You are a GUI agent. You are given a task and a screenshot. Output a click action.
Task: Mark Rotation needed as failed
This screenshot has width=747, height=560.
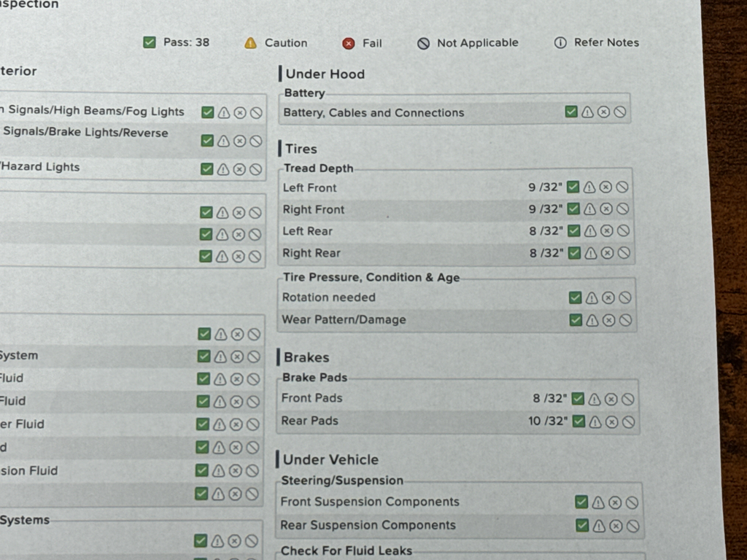point(608,297)
